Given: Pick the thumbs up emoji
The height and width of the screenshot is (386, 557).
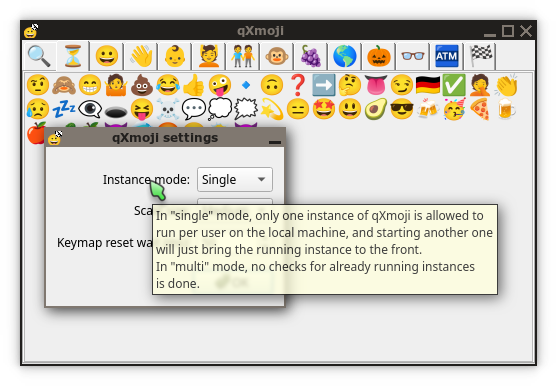Looking at the screenshot, I should (194, 85).
